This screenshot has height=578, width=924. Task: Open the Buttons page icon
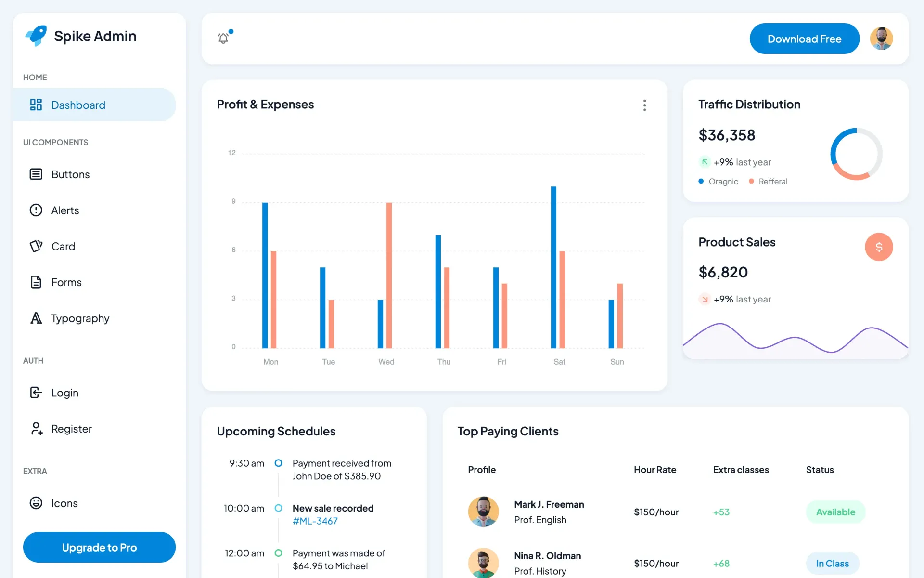click(x=36, y=174)
